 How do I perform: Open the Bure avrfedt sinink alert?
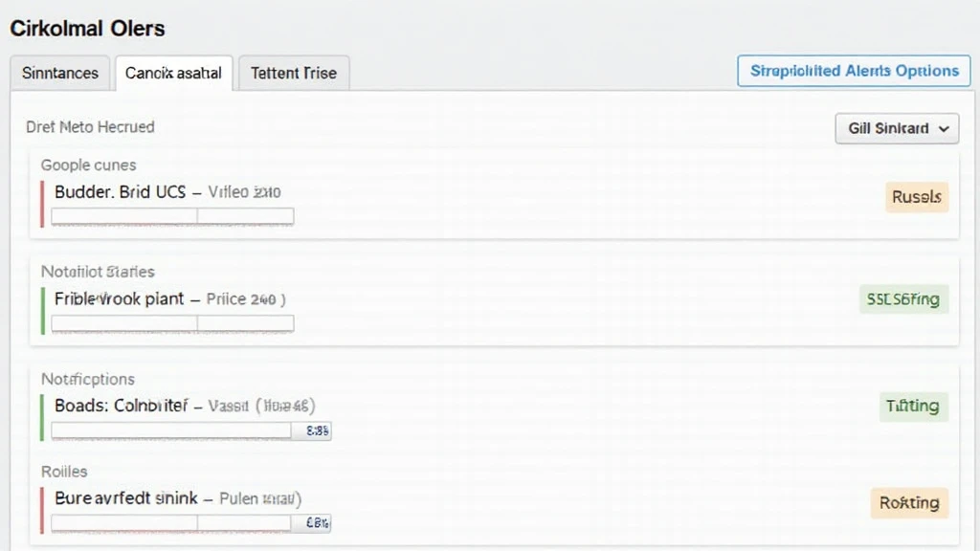126,498
